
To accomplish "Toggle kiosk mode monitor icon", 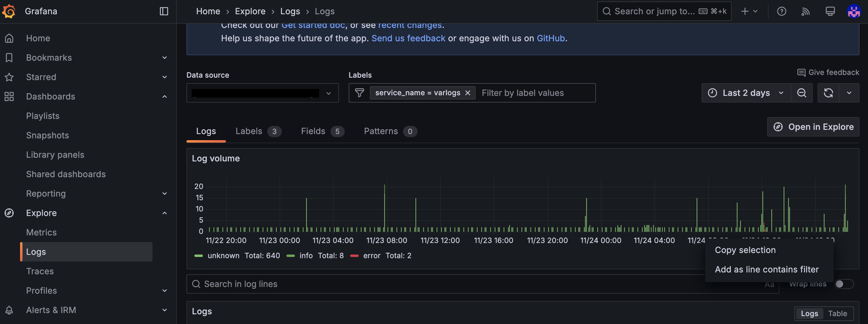I will 830,11.
